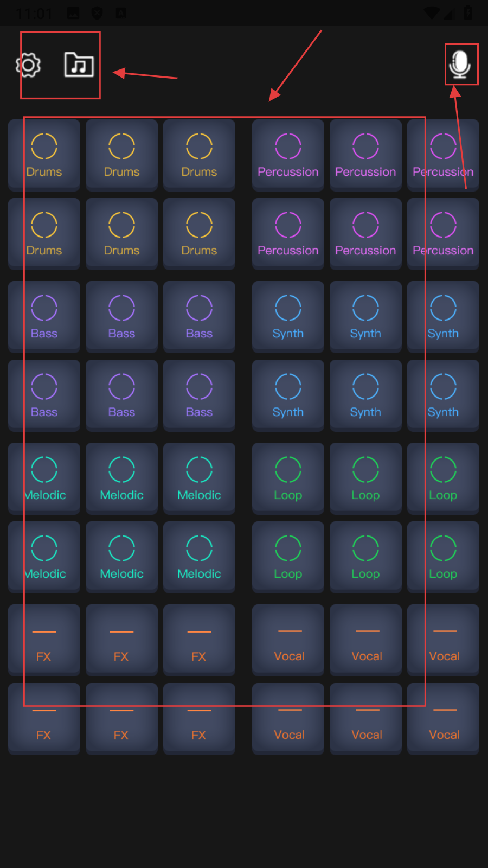Open the music folder library icon

pos(79,65)
